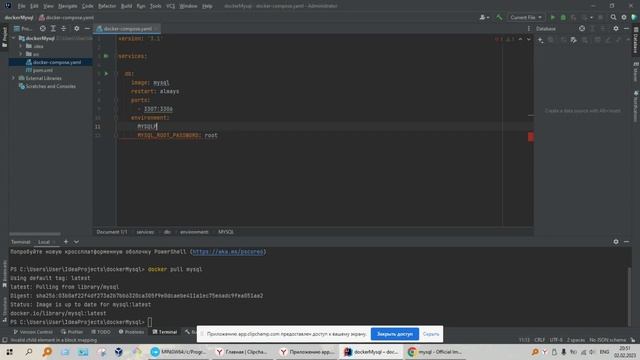Open the Edit menu
The width and height of the screenshot is (640, 360).
pyautogui.click(x=34, y=6)
